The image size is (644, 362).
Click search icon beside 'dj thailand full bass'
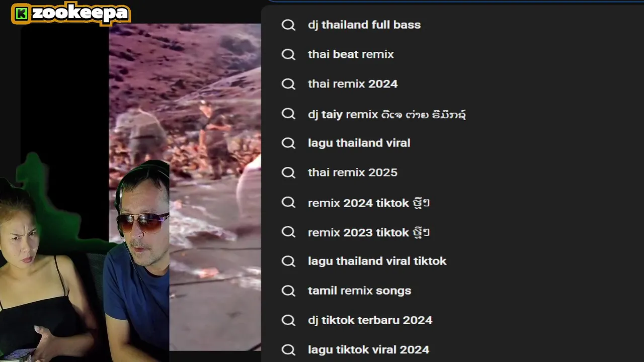pyautogui.click(x=288, y=25)
